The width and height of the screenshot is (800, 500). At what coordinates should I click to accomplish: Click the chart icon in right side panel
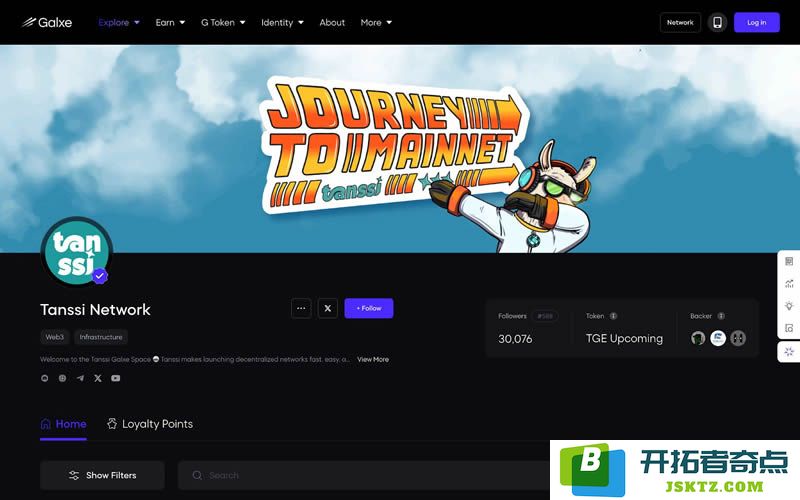pos(789,284)
